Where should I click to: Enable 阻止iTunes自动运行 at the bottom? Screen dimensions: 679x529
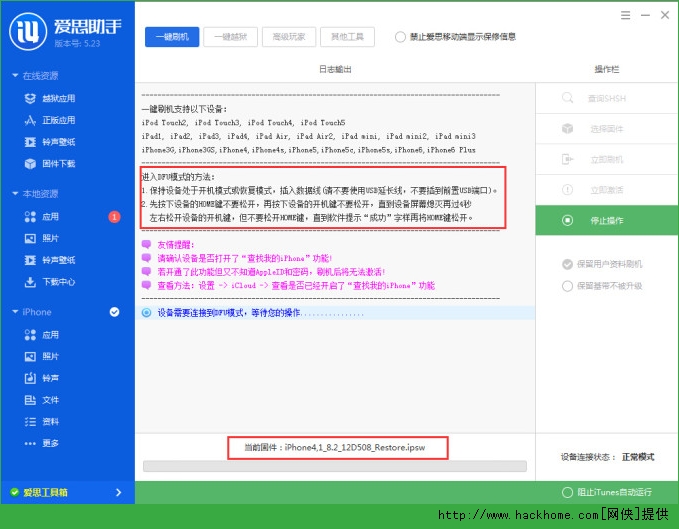tap(568, 492)
